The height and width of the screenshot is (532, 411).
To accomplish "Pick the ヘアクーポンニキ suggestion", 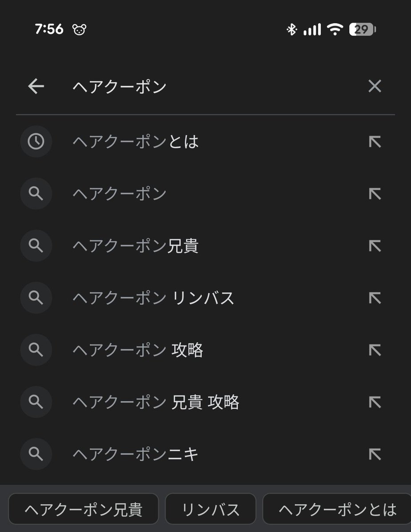I will (x=205, y=454).
